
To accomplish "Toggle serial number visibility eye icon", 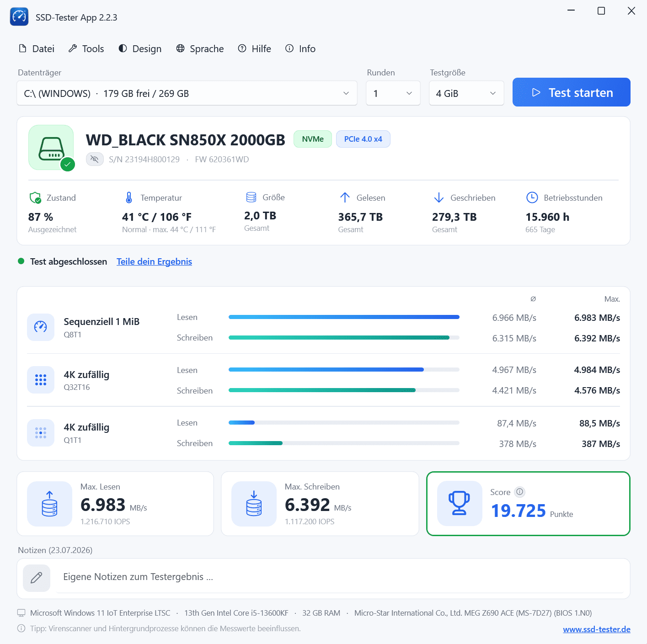I will 95,159.
